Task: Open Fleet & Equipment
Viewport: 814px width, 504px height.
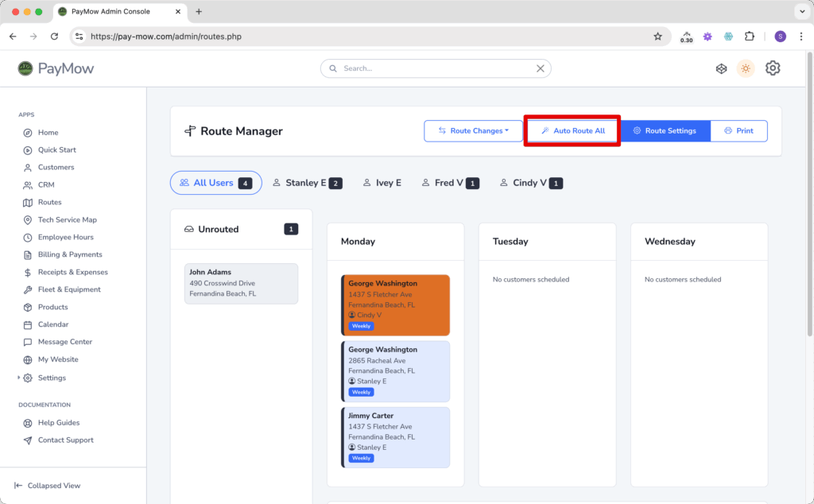Action: [x=69, y=289]
